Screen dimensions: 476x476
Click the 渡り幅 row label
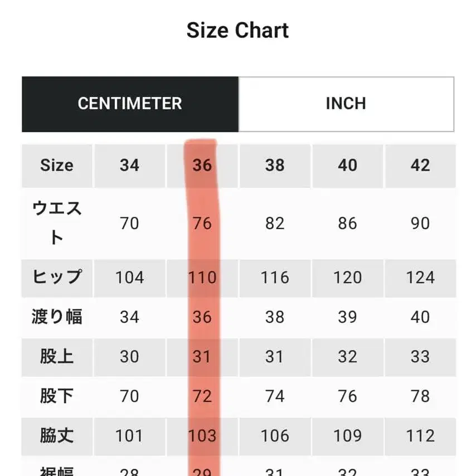tap(56, 316)
